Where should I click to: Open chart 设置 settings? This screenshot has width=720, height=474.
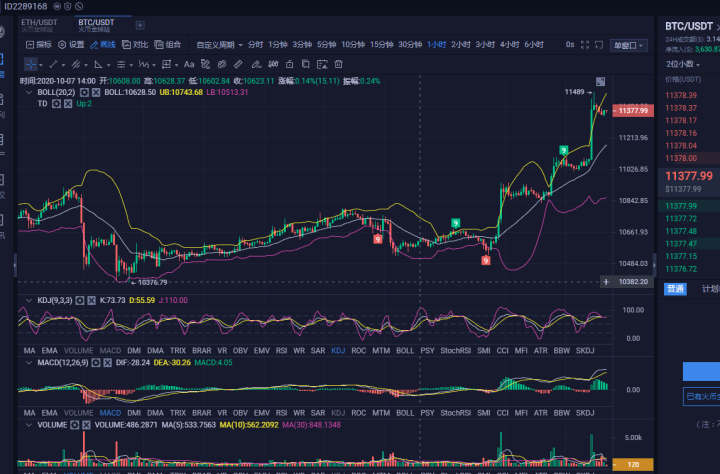click(72, 45)
